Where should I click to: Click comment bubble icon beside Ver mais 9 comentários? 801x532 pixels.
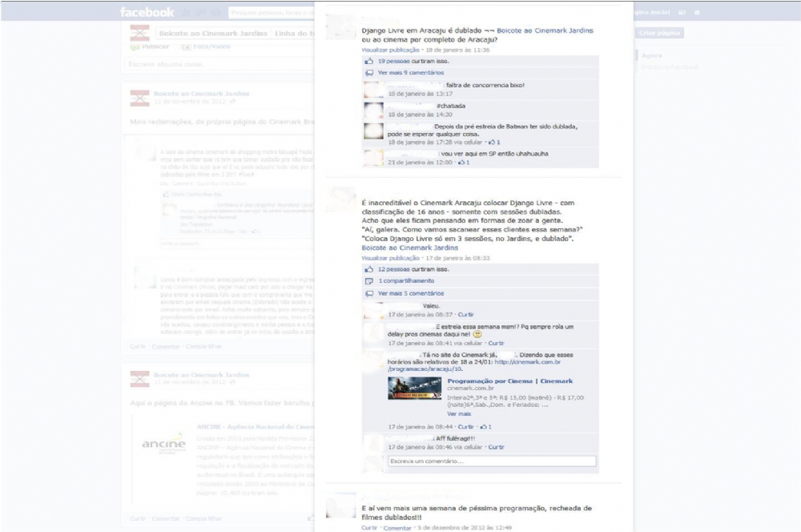coord(368,73)
